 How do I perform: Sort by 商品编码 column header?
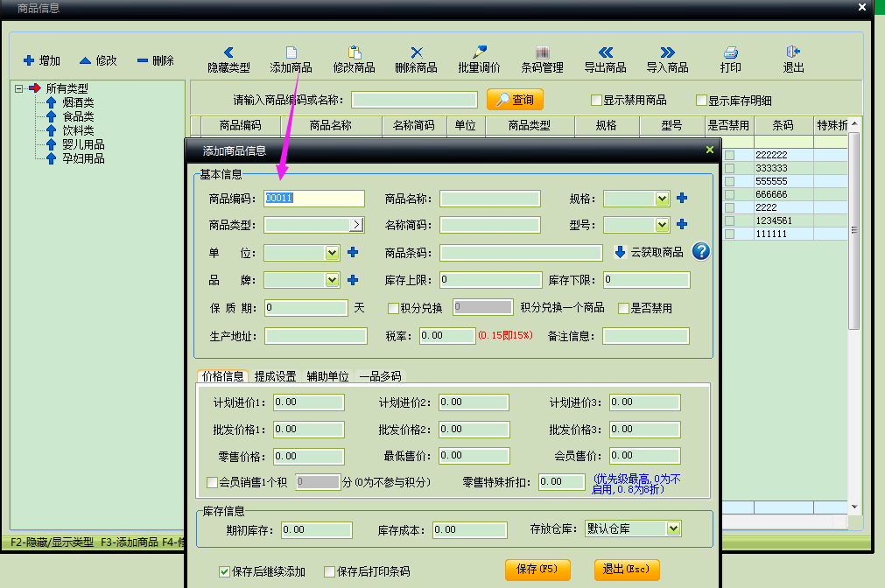[241, 125]
